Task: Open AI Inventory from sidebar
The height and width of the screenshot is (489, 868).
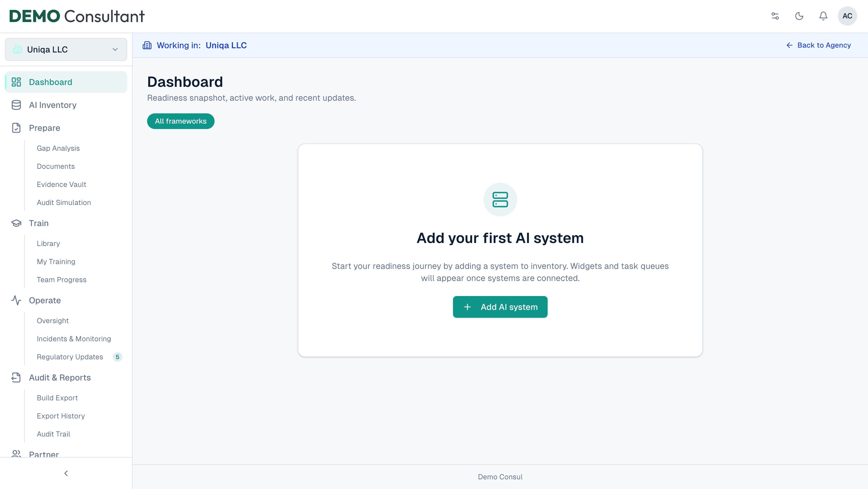Action: (x=66, y=105)
